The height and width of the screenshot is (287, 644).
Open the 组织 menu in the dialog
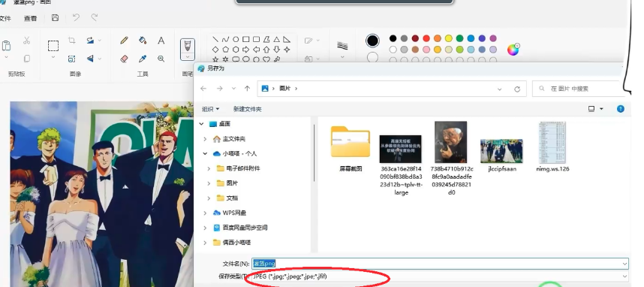click(210, 109)
